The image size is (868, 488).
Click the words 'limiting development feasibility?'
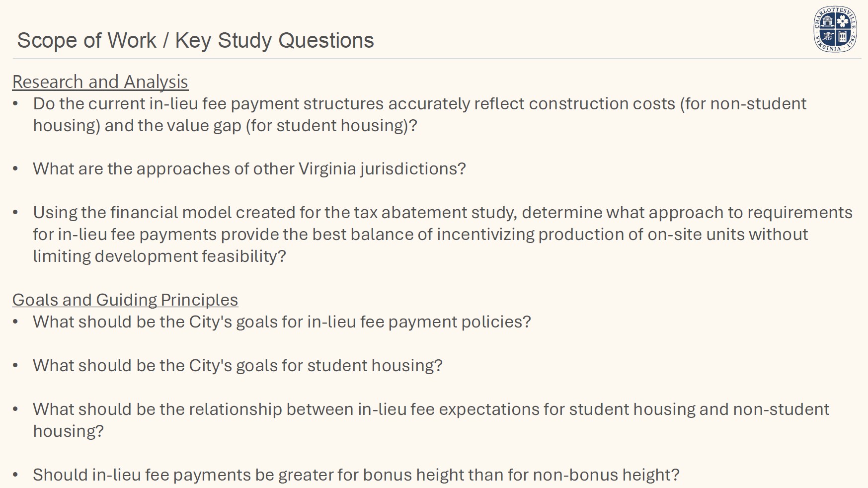(159, 256)
